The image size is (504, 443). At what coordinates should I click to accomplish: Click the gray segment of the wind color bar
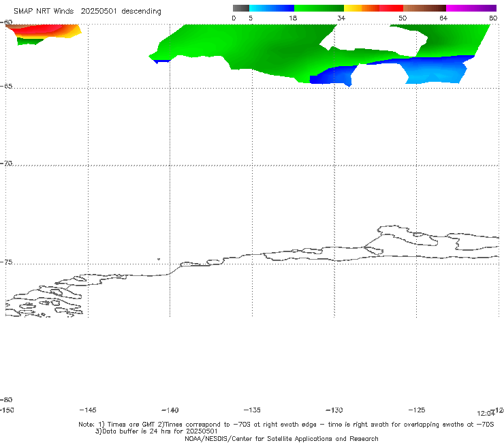click(x=240, y=8)
